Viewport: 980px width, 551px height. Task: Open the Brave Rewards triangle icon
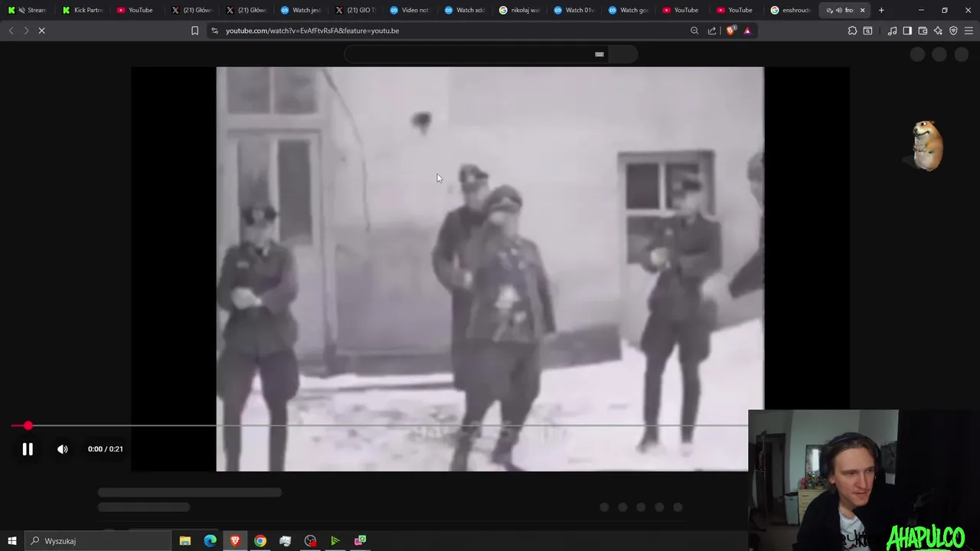[x=747, y=31]
